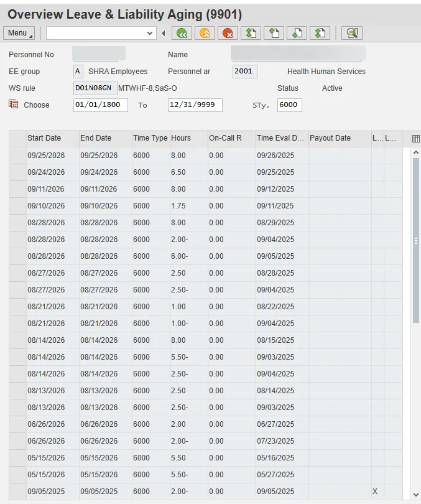The height and width of the screenshot is (504, 421).
Task: Click the overview magnifier icon in toolbar
Action: pyautogui.click(x=353, y=33)
